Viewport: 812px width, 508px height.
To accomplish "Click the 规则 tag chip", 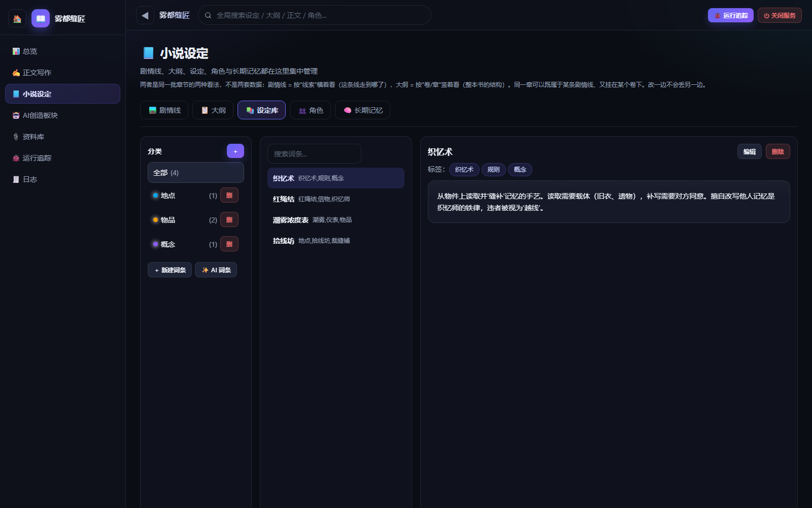I will 494,170.
